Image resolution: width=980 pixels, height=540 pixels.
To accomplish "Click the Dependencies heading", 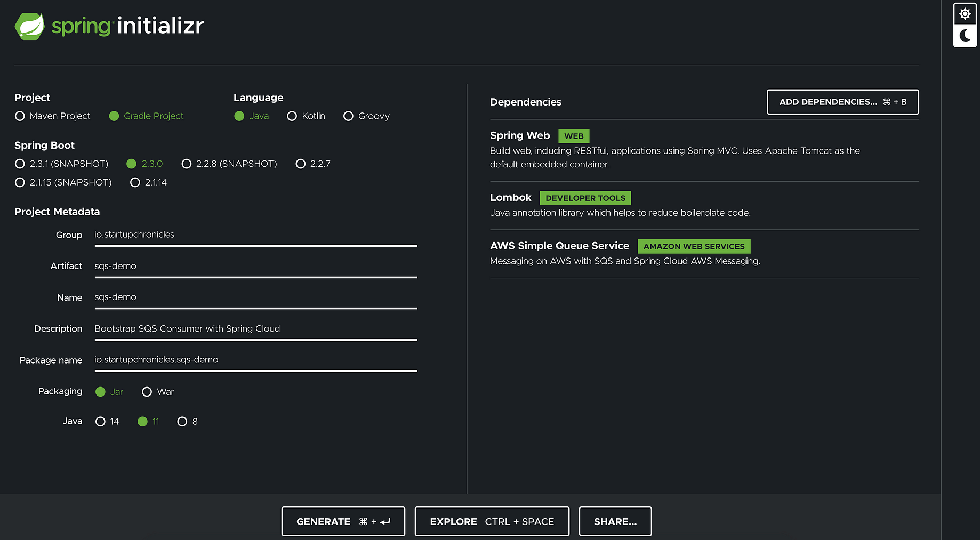I will click(526, 102).
